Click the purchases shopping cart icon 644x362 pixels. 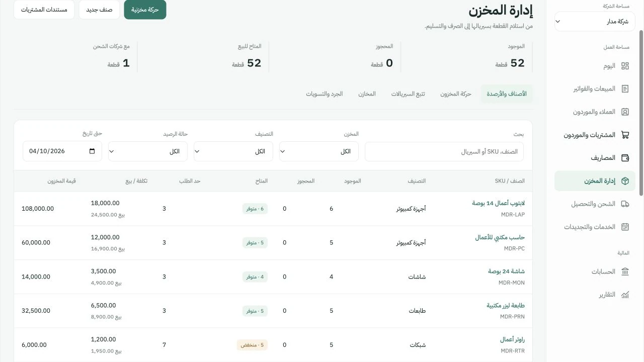click(x=625, y=135)
